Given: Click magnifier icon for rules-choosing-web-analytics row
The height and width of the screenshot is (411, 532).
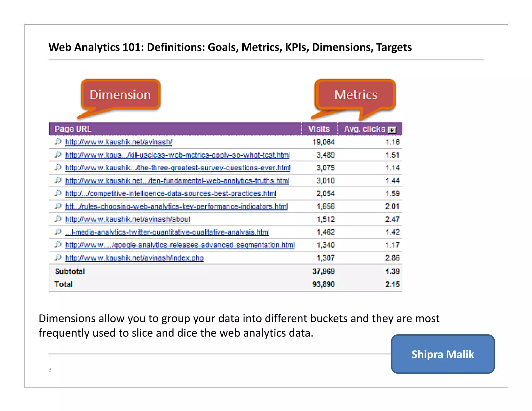Looking at the screenshot, I should [58, 206].
